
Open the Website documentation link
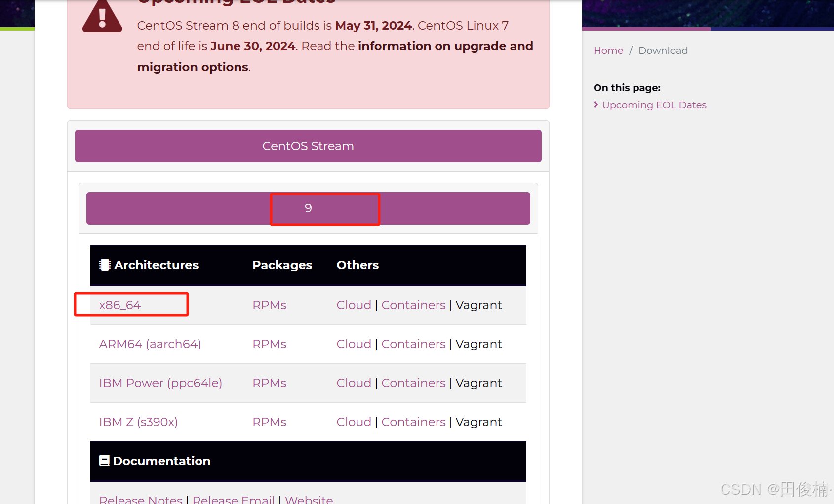tap(309, 499)
